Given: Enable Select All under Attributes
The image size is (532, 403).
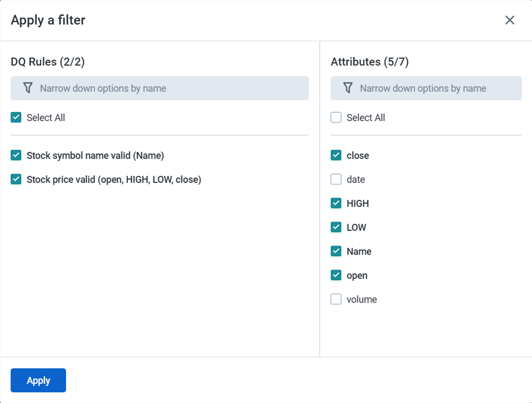Looking at the screenshot, I should tap(335, 117).
